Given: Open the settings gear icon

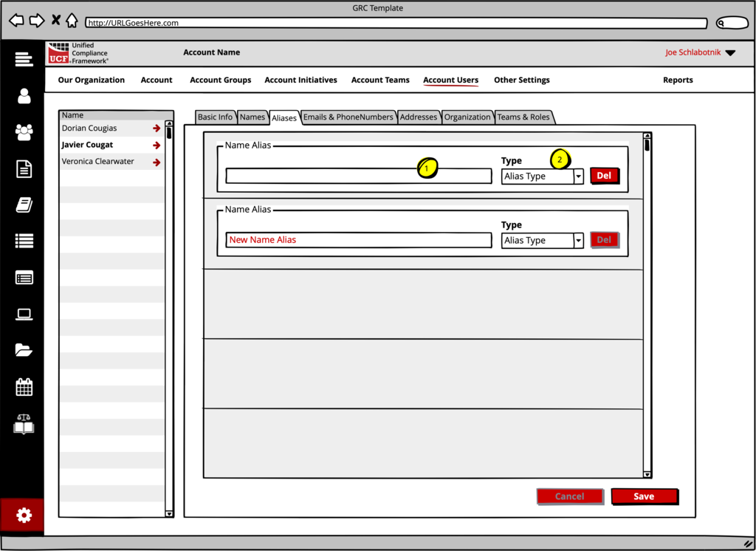Looking at the screenshot, I should [24, 515].
